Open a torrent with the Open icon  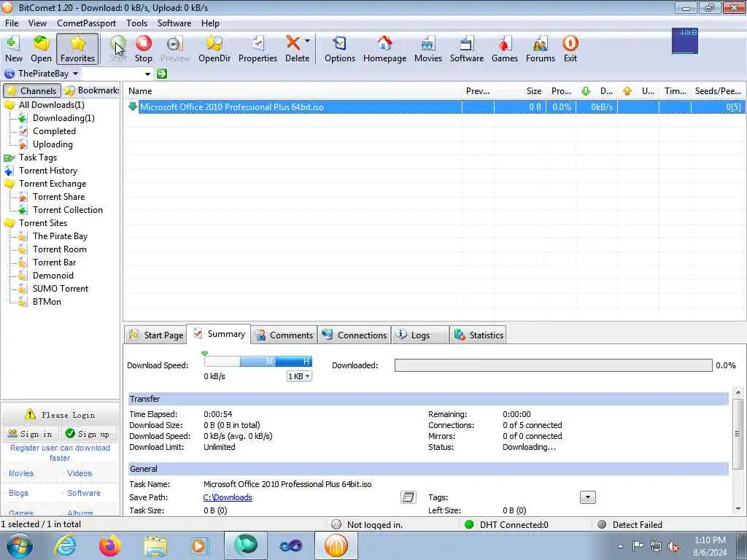(41, 49)
